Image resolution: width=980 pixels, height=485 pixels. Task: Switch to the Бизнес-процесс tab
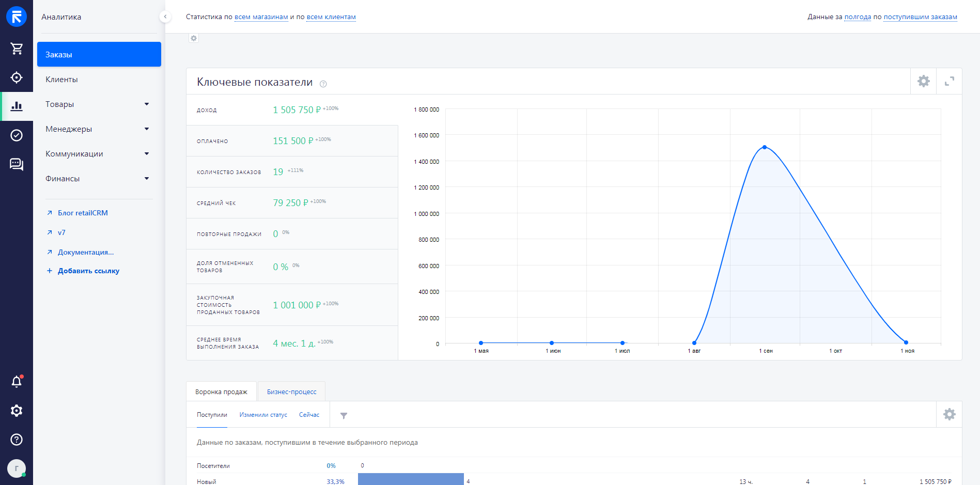291,392
